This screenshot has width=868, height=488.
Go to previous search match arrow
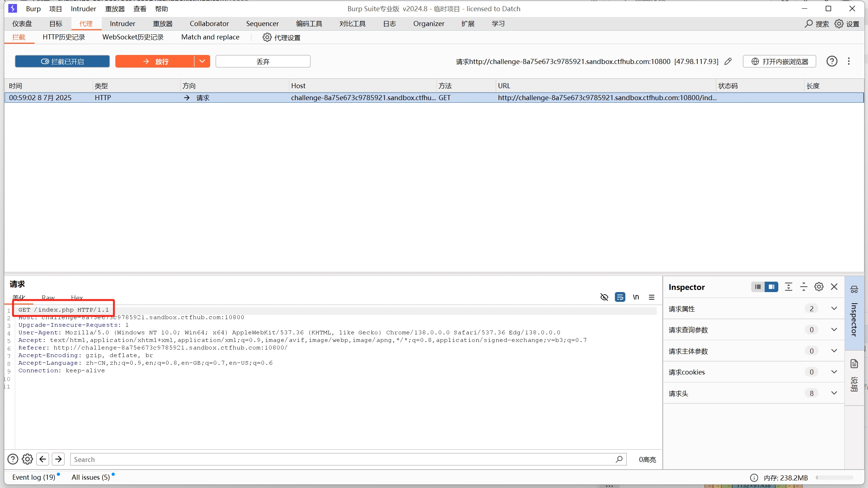click(x=43, y=459)
